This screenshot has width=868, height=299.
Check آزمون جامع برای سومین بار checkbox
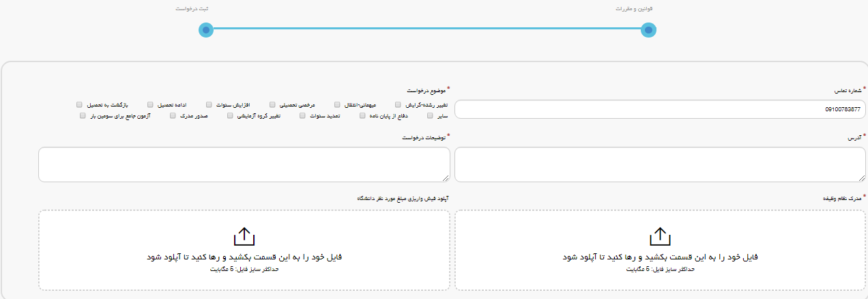click(81, 116)
